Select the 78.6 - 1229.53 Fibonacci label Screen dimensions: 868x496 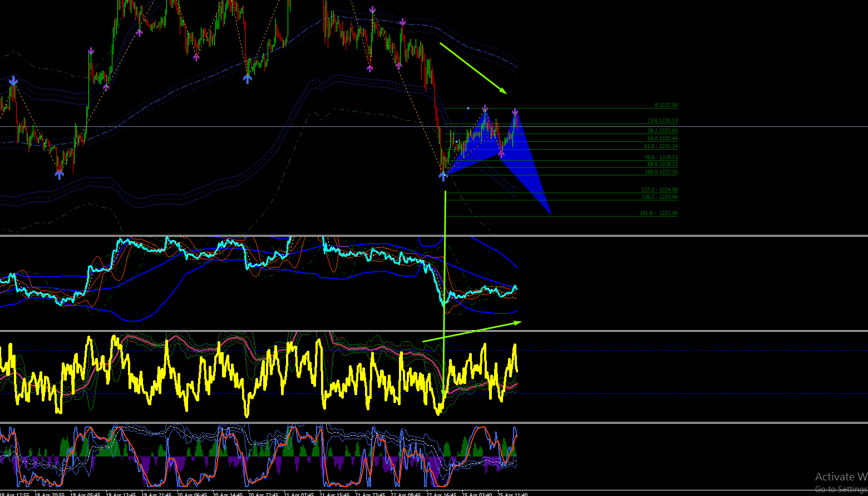click(x=661, y=158)
